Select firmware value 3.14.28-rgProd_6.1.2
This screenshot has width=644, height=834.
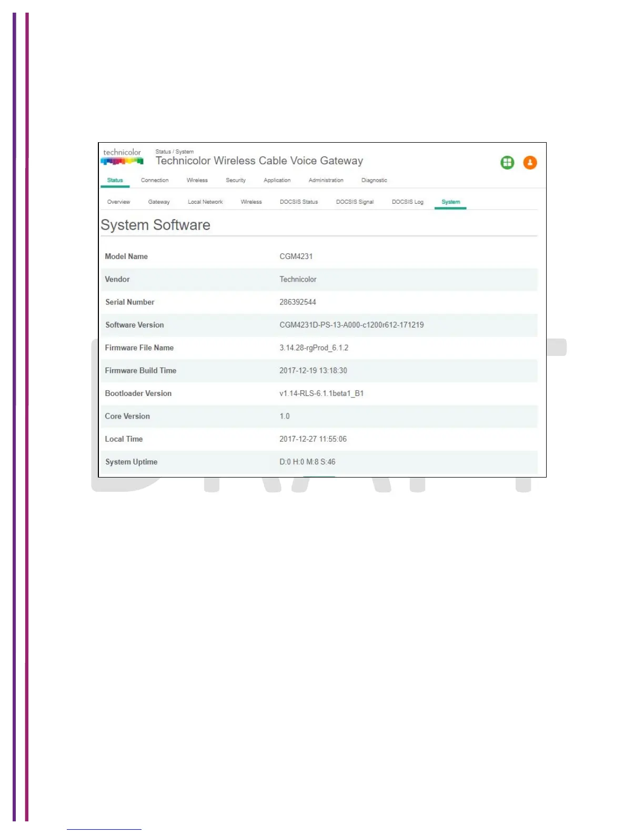[x=314, y=347]
